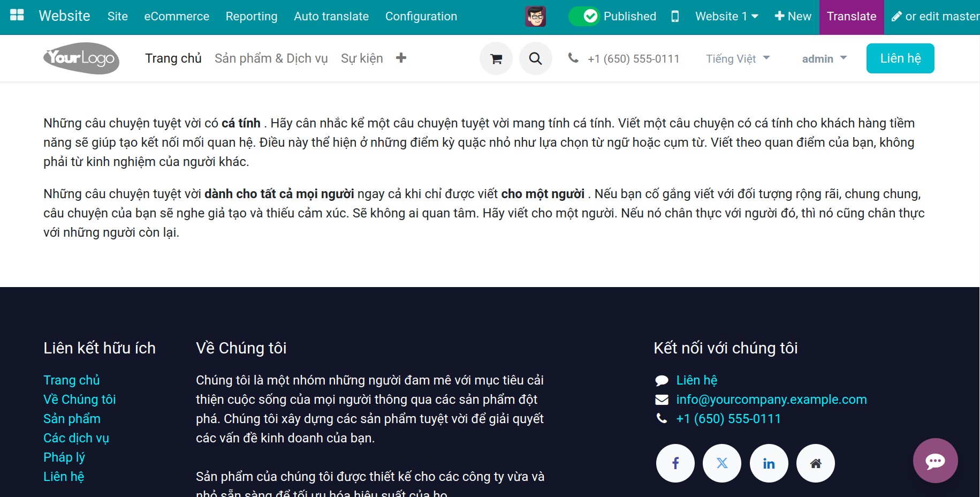Screen dimensions: 980x497
Task: Click the Translate button
Action: [852, 17]
